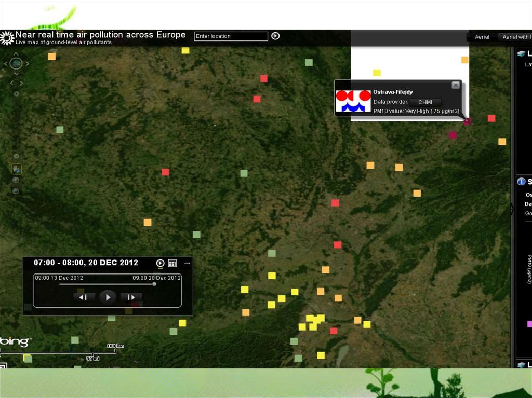532x398 pixels.
Task: Step back one time interval
Action: (x=84, y=297)
